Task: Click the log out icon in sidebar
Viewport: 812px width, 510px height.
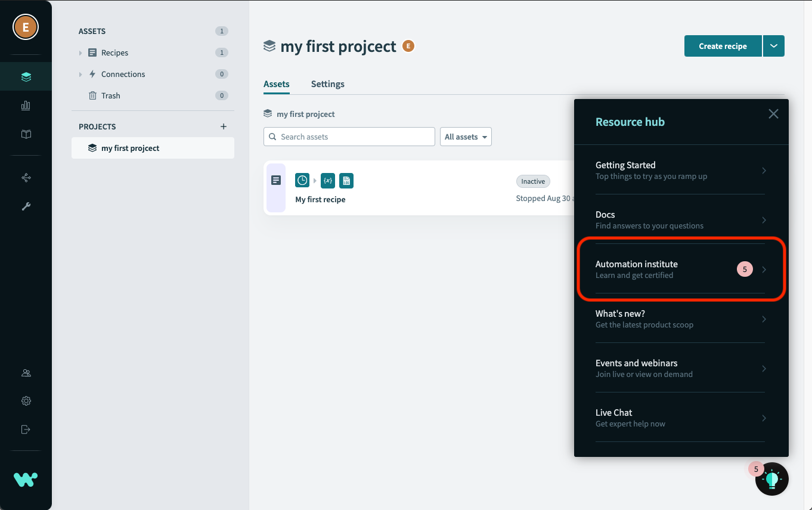Action: coord(26,429)
